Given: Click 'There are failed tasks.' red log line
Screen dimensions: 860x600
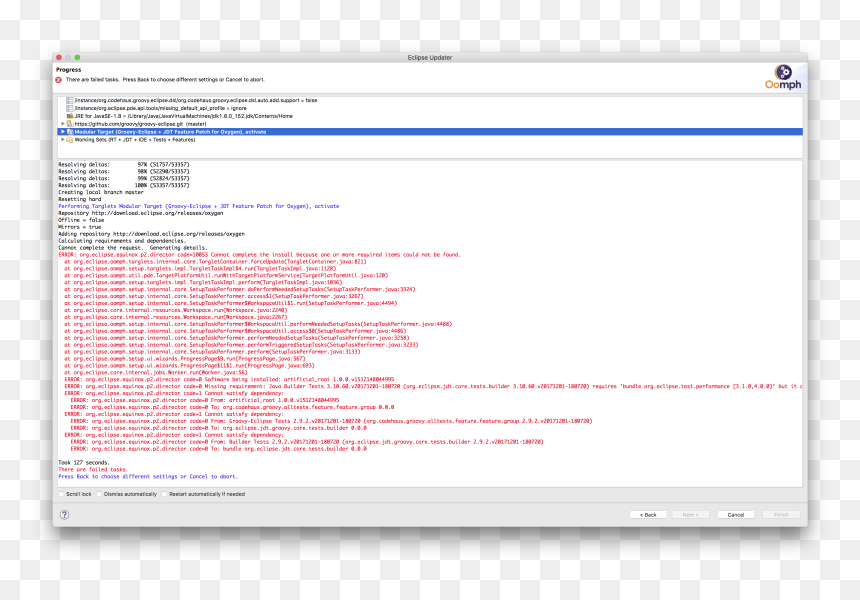Looking at the screenshot, I should (x=93, y=469).
